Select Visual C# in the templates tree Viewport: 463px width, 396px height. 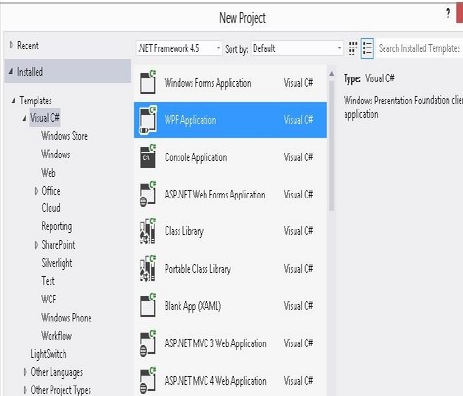tap(45, 118)
